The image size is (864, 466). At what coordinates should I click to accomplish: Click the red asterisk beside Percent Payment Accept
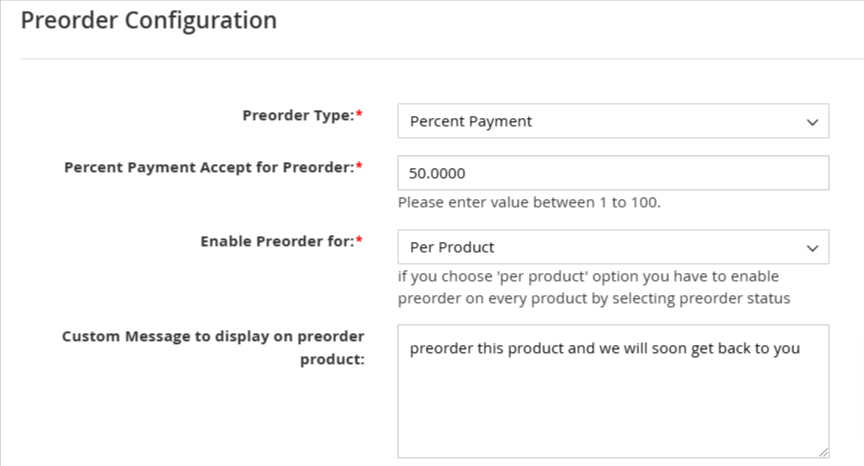359,167
